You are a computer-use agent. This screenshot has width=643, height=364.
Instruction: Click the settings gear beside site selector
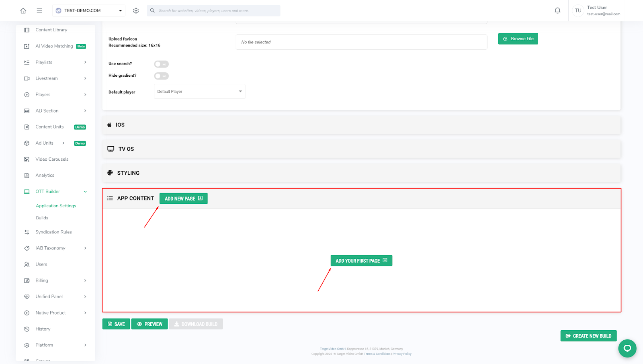pos(136,11)
